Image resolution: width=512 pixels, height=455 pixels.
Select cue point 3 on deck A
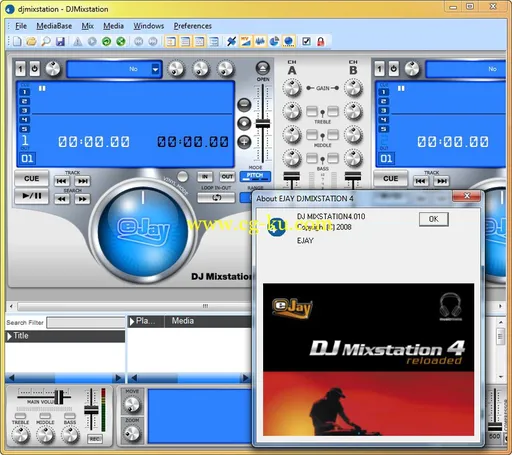coord(25,110)
